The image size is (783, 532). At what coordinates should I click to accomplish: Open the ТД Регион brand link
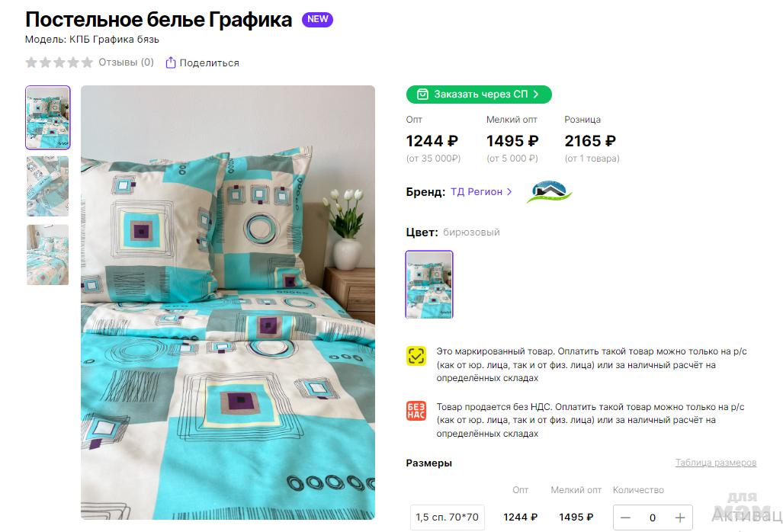coord(477,192)
